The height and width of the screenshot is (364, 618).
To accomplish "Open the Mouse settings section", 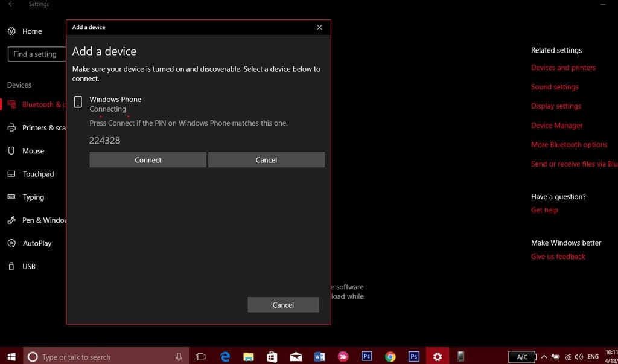I will (33, 151).
